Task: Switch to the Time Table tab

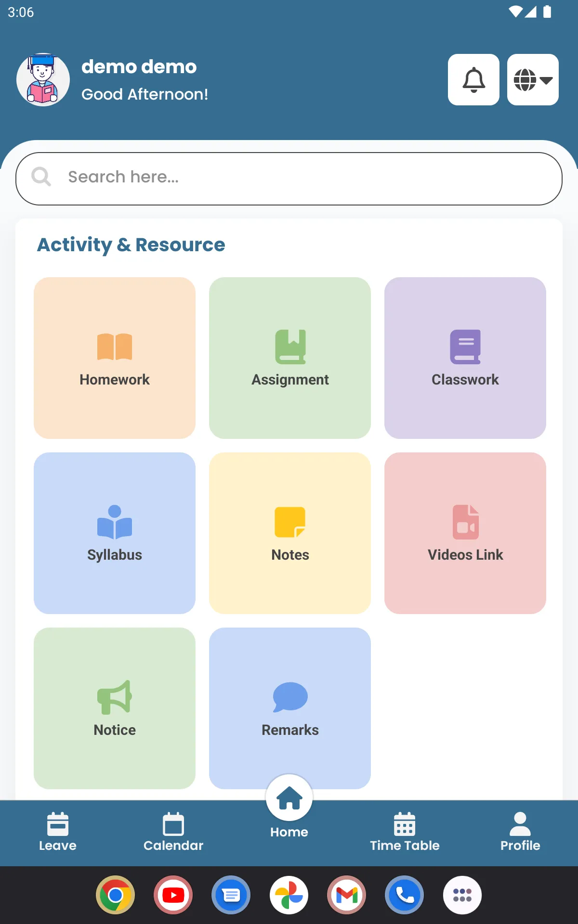Action: pyautogui.click(x=405, y=832)
